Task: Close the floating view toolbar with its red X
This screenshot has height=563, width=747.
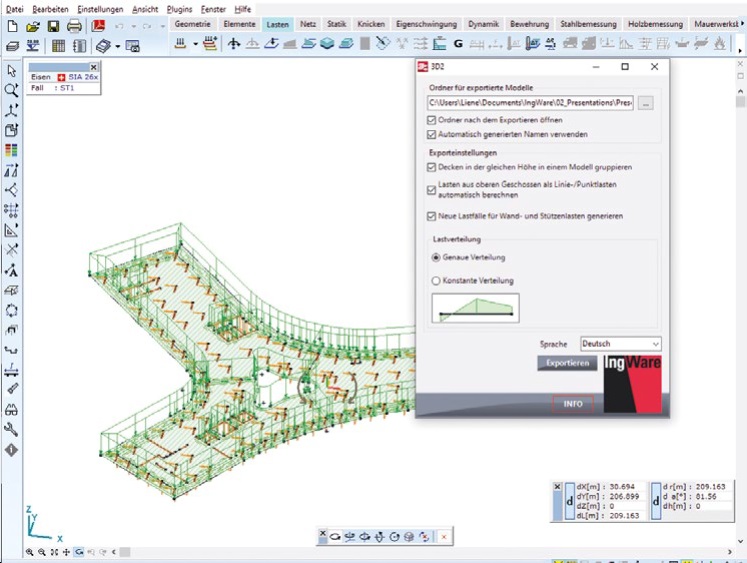Action: tap(444, 537)
